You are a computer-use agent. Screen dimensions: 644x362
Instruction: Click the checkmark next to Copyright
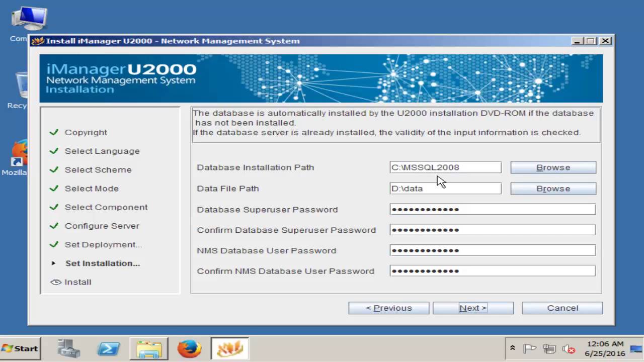pos(54,132)
